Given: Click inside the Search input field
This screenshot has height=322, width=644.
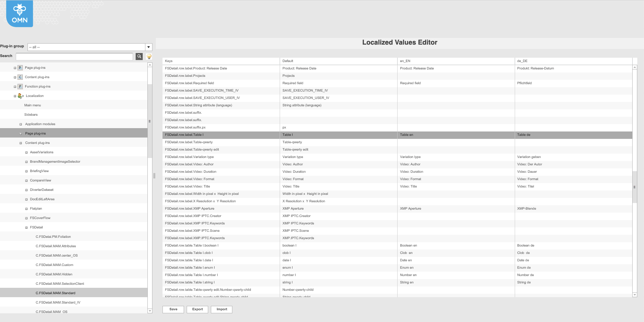Looking at the screenshot, I should point(74,56).
